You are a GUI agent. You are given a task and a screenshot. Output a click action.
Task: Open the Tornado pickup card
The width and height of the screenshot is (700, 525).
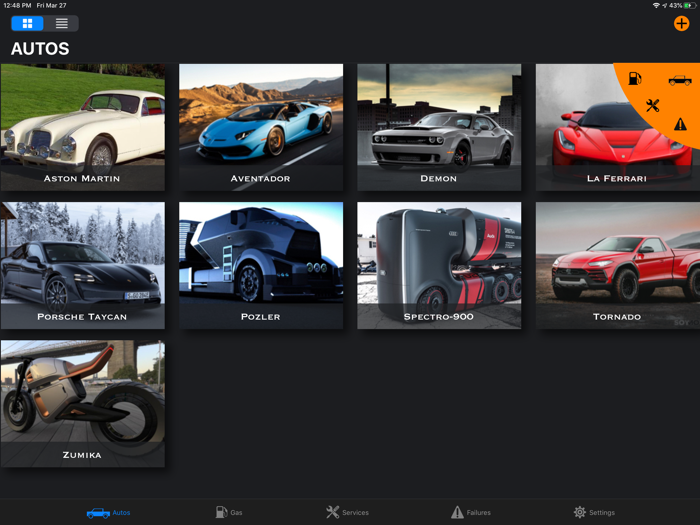pos(617,266)
